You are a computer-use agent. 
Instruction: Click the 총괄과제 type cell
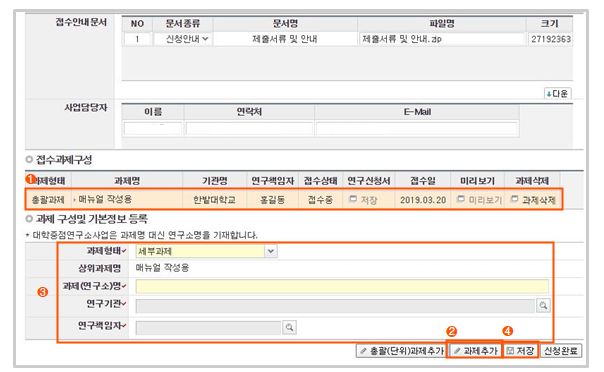(48, 200)
